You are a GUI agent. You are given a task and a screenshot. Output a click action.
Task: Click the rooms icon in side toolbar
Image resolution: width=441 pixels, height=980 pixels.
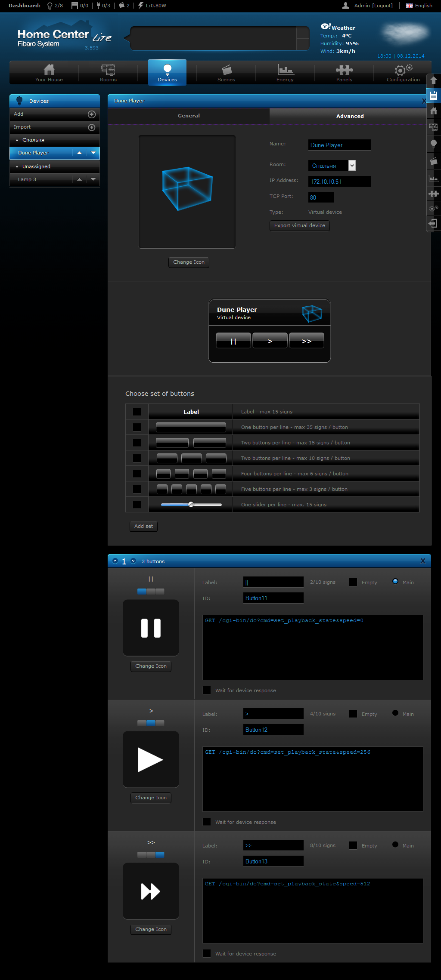(x=434, y=127)
